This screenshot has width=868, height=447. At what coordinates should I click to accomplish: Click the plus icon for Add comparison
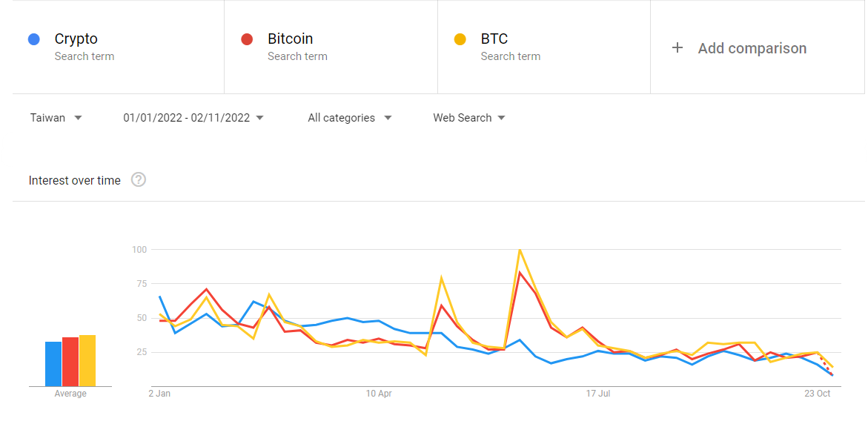pyautogui.click(x=677, y=48)
